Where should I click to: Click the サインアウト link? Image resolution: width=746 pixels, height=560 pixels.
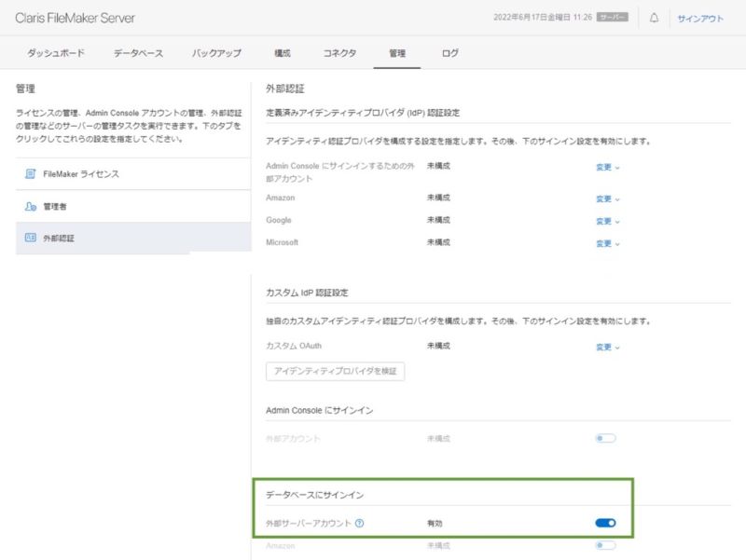click(x=700, y=19)
